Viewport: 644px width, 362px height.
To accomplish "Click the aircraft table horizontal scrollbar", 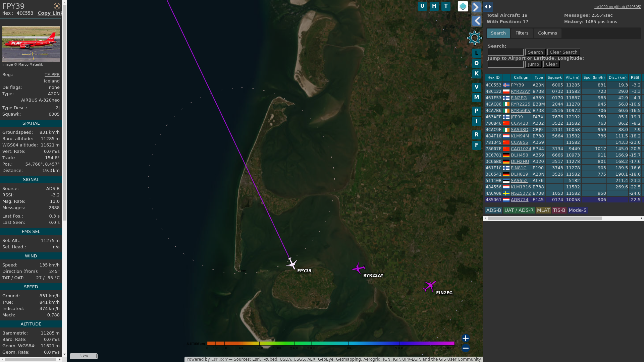I will 545,219.
